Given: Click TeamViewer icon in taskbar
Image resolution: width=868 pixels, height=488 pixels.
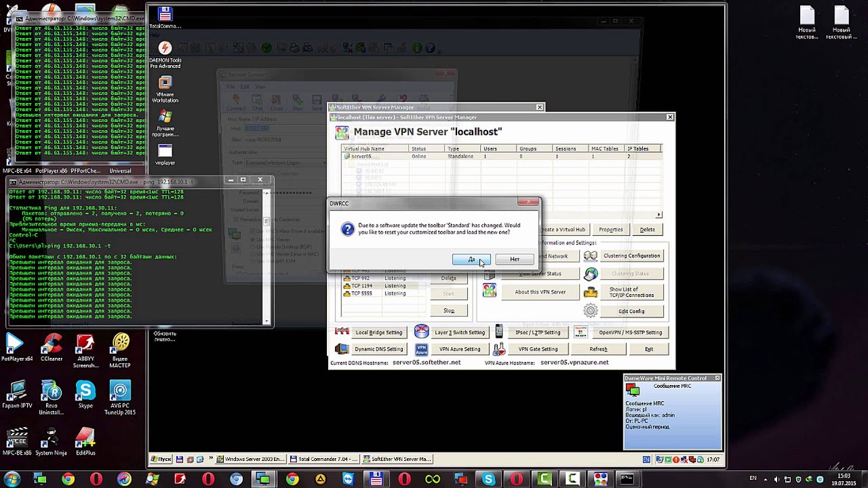Looking at the screenshot, I should (x=348, y=479).
